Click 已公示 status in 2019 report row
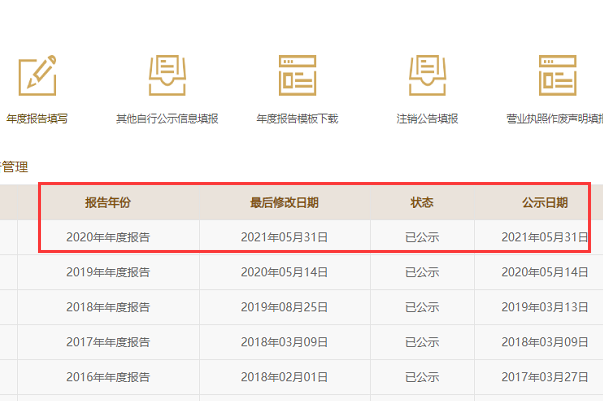Screen dimensions: 603x401 (422, 272)
